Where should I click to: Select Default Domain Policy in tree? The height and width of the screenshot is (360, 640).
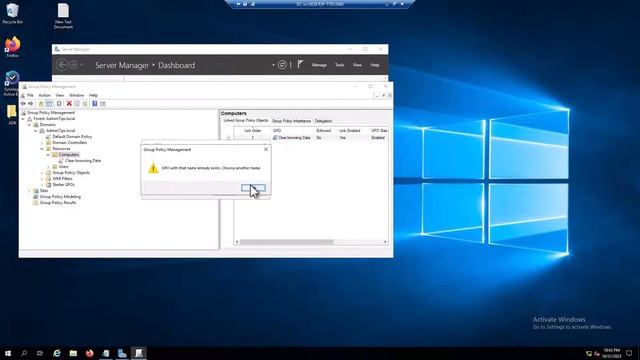click(x=72, y=137)
